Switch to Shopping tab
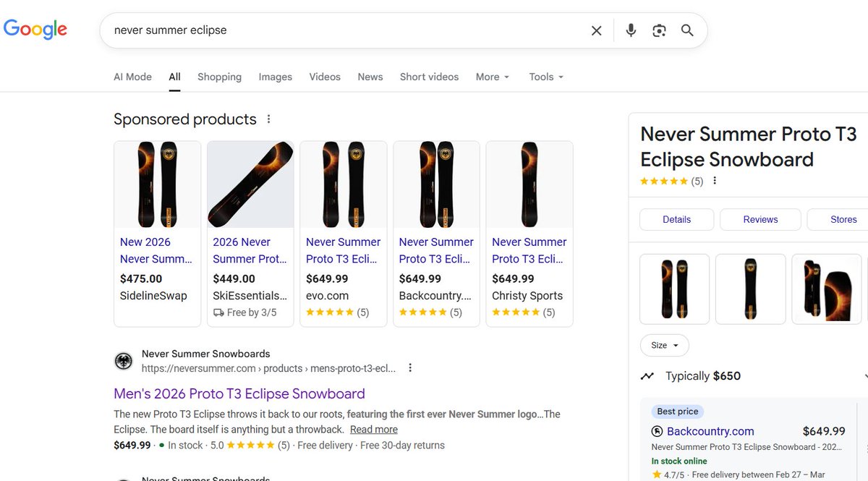The width and height of the screenshot is (868, 481). (219, 77)
